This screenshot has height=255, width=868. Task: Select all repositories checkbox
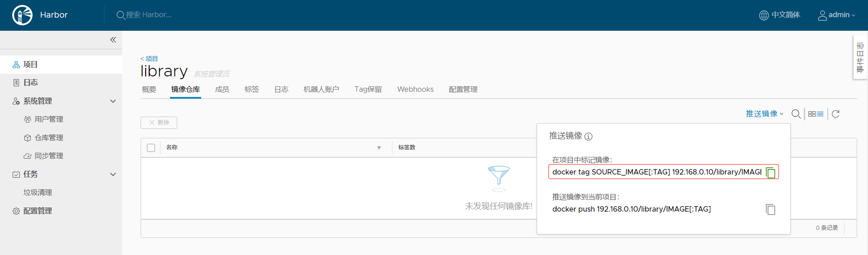coord(151,148)
